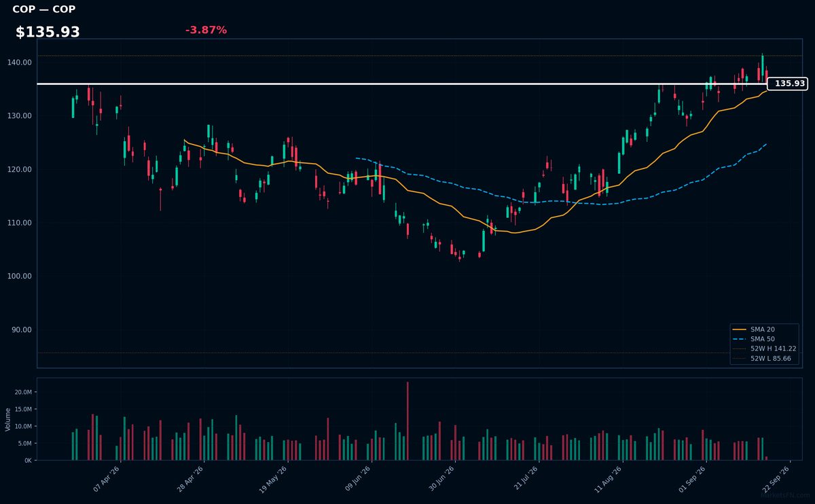Click the 100.00 price axis label
815x504 pixels.
[21, 276]
